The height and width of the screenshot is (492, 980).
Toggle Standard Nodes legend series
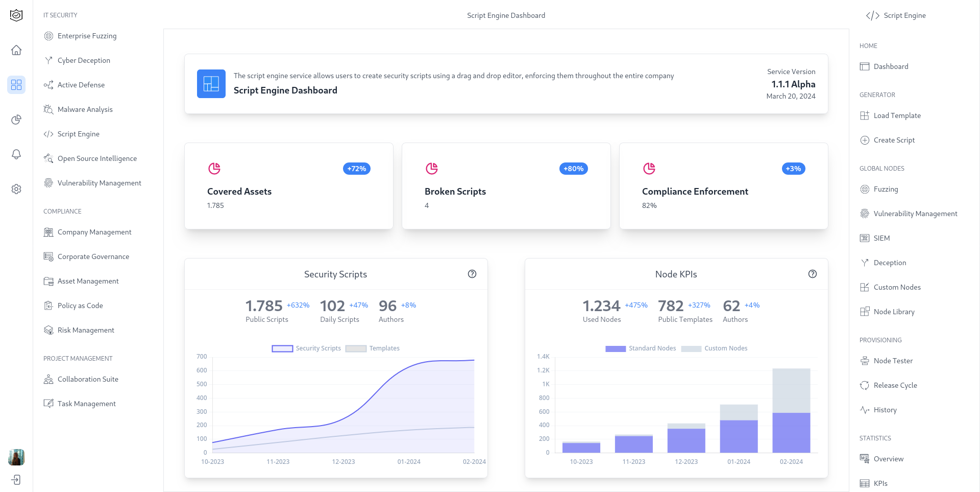click(x=641, y=348)
